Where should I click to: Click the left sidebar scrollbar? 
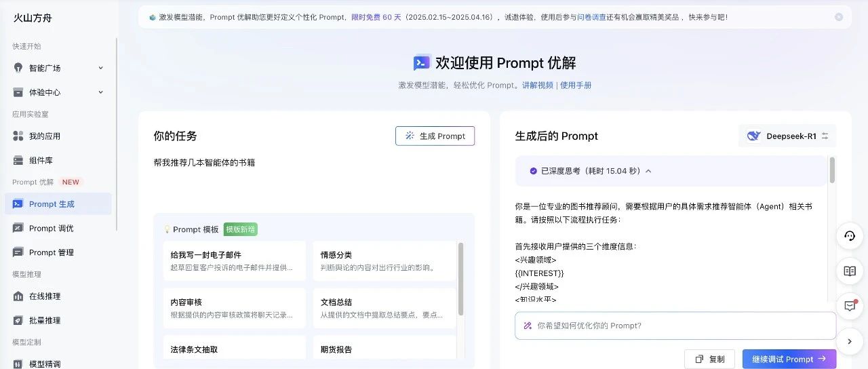[117, 134]
